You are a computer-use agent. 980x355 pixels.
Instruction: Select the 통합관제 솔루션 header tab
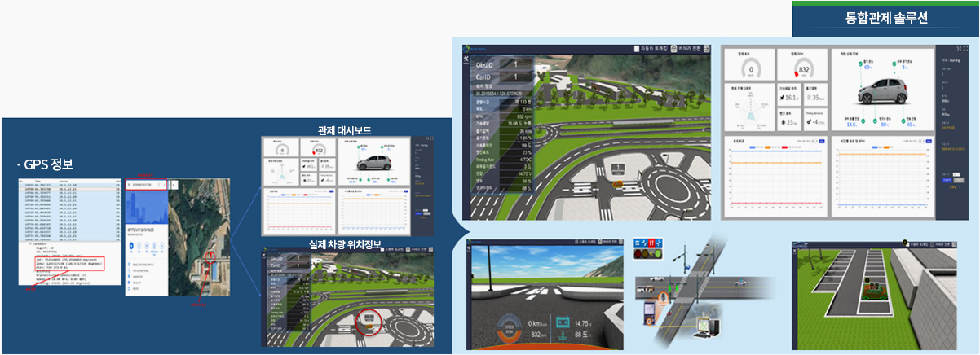(885, 19)
